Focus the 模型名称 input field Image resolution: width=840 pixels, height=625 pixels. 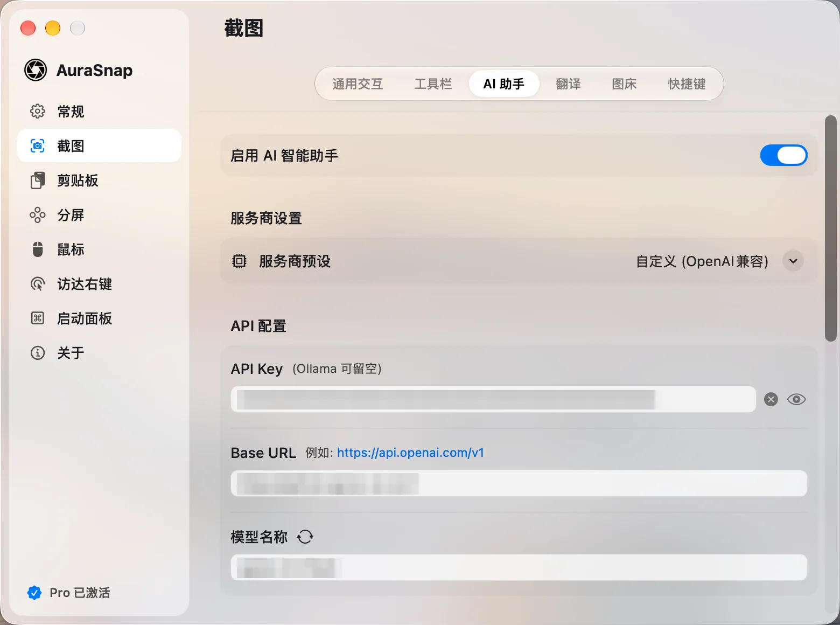pyautogui.click(x=519, y=567)
